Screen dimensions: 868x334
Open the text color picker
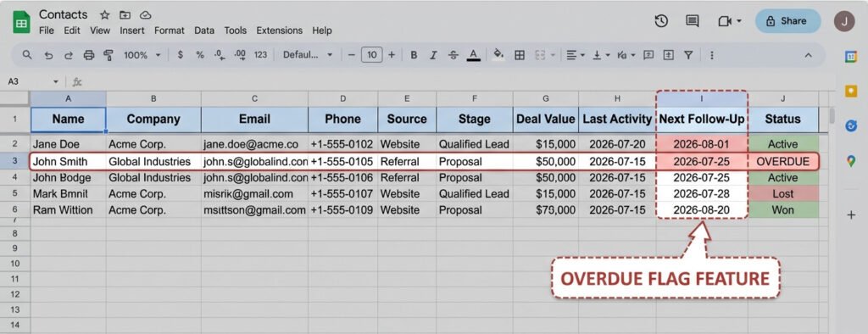(x=473, y=55)
